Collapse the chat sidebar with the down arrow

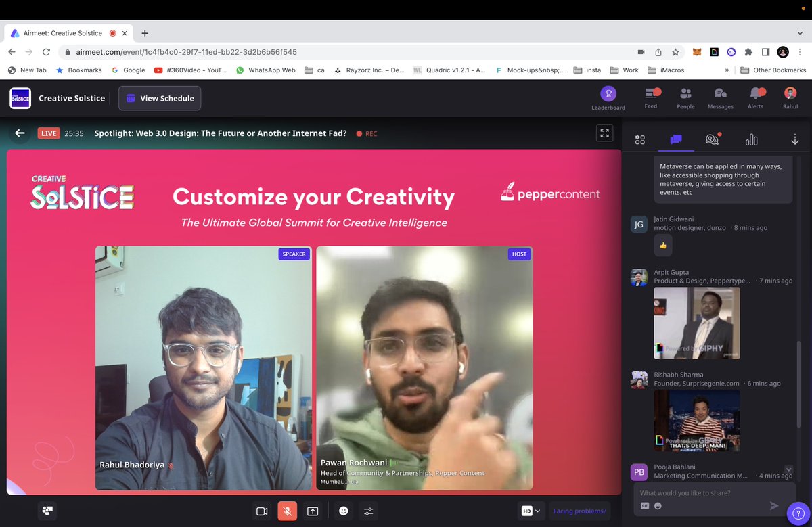(x=795, y=139)
